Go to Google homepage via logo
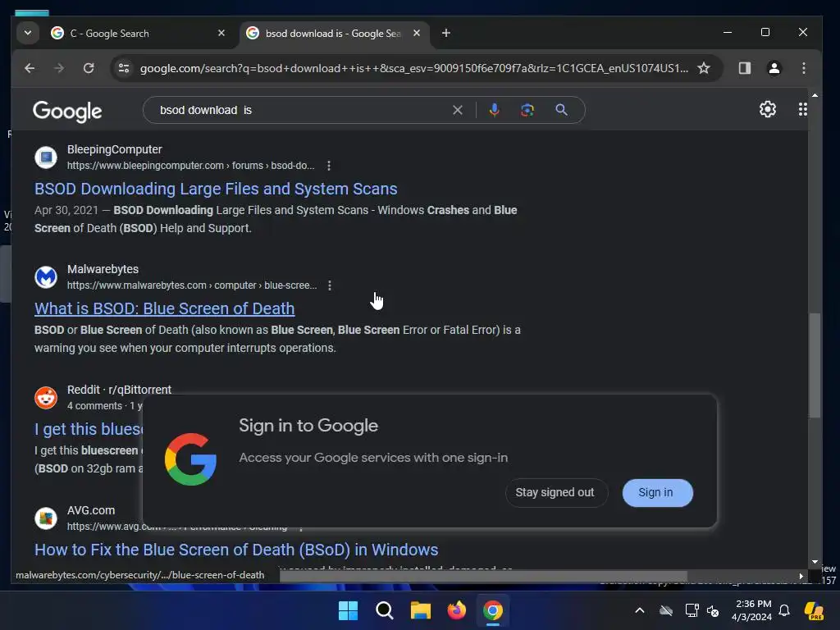840x630 pixels. 67,111
